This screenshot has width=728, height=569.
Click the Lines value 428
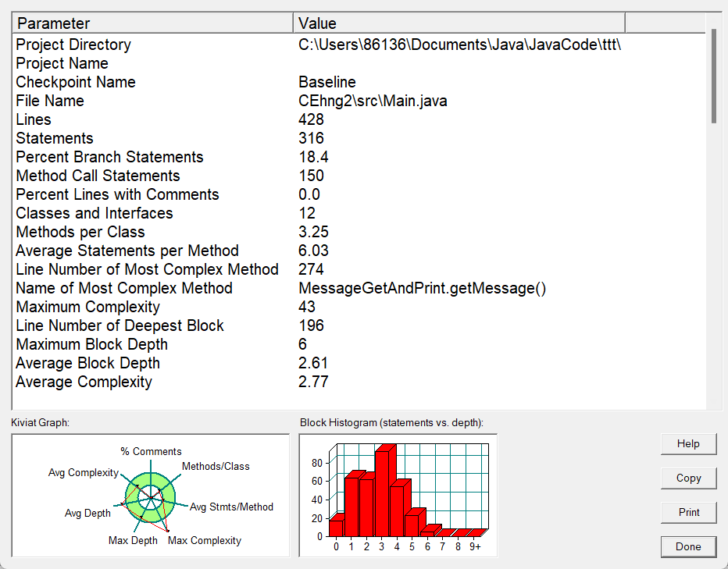[311, 119]
